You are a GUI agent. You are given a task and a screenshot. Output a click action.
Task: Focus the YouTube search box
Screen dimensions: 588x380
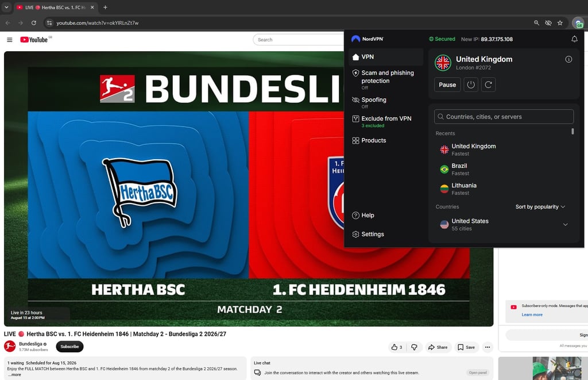tap(298, 40)
